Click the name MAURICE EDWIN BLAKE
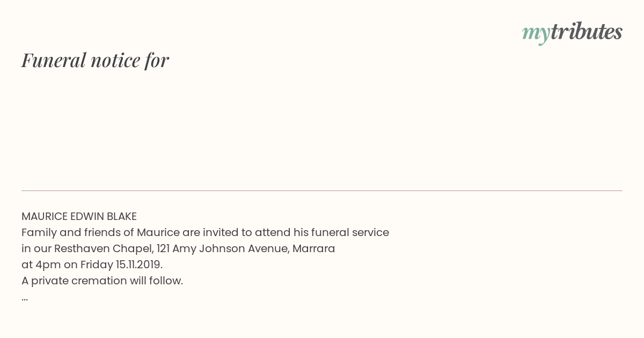Image resolution: width=644 pixels, height=338 pixels. (x=79, y=216)
